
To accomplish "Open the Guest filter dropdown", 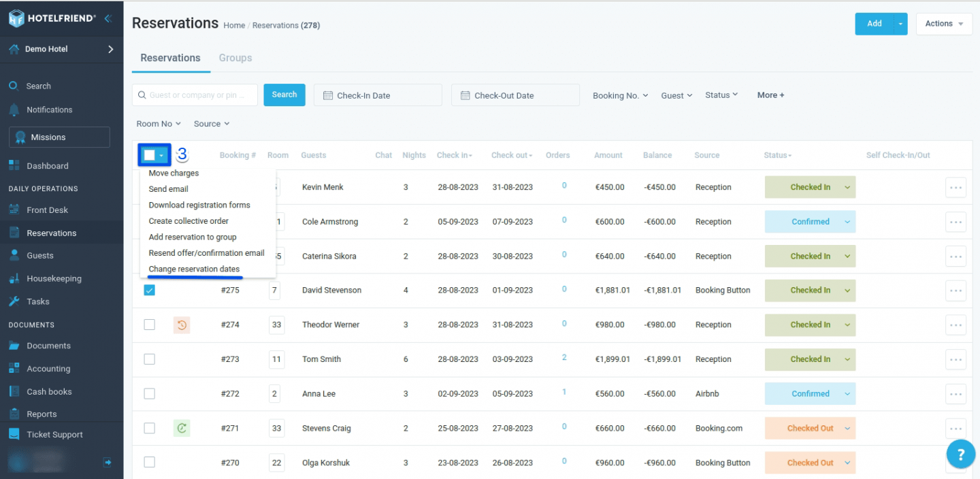I will [x=676, y=96].
